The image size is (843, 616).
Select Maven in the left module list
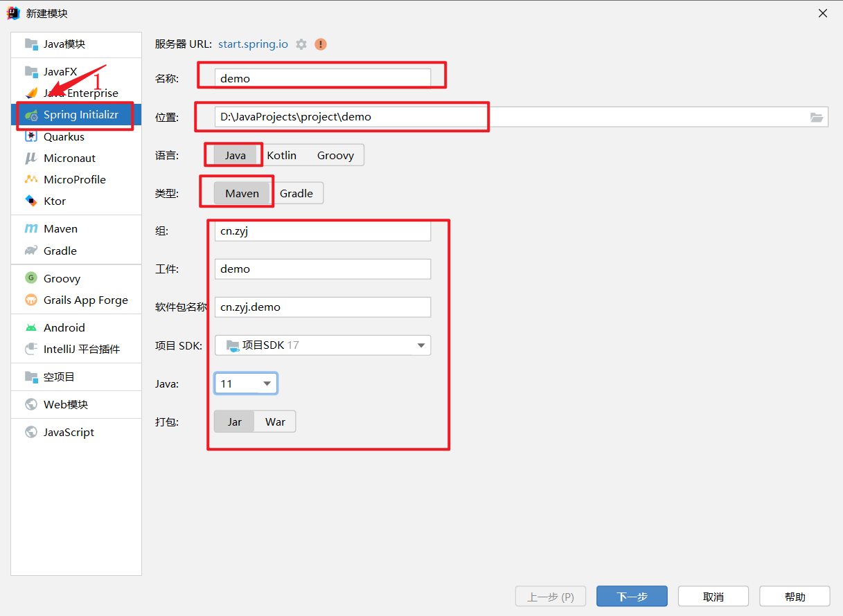click(60, 228)
